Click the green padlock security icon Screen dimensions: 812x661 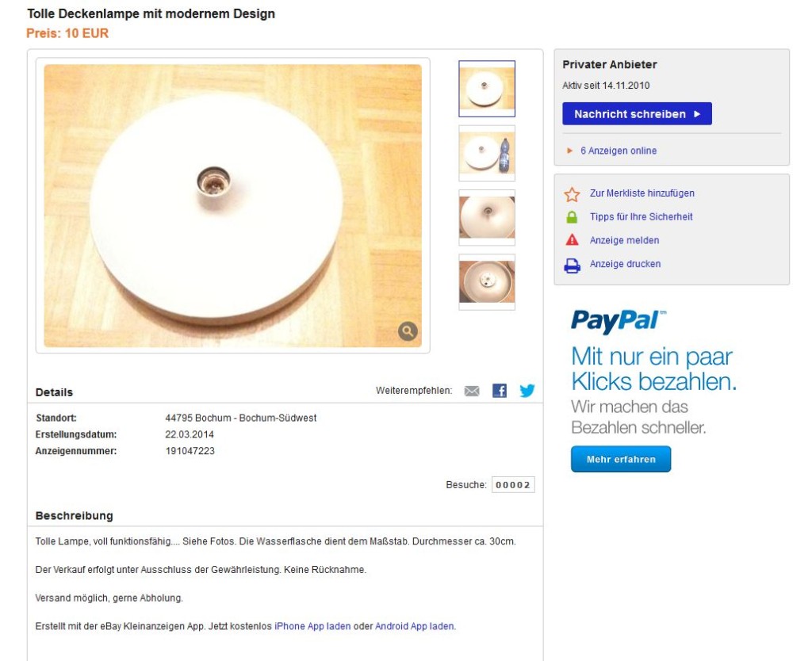click(572, 217)
